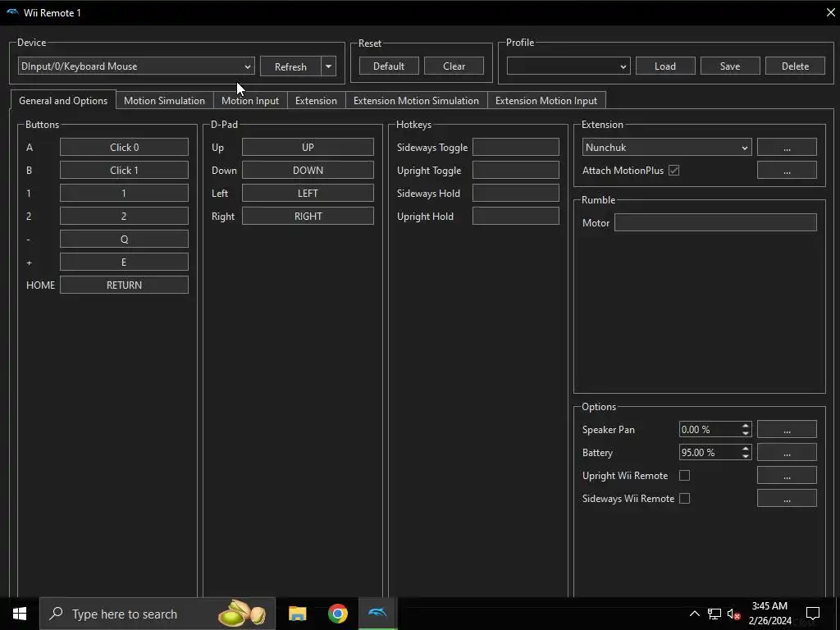Open File Explorer from the taskbar

click(x=297, y=614)
